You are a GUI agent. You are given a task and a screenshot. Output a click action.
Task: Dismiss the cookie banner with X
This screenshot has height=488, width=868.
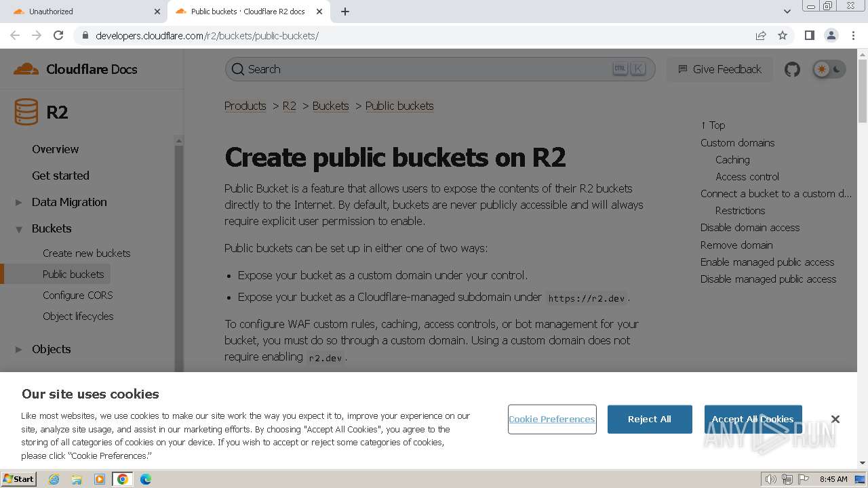pyautogui.click(x=835, y=419)
